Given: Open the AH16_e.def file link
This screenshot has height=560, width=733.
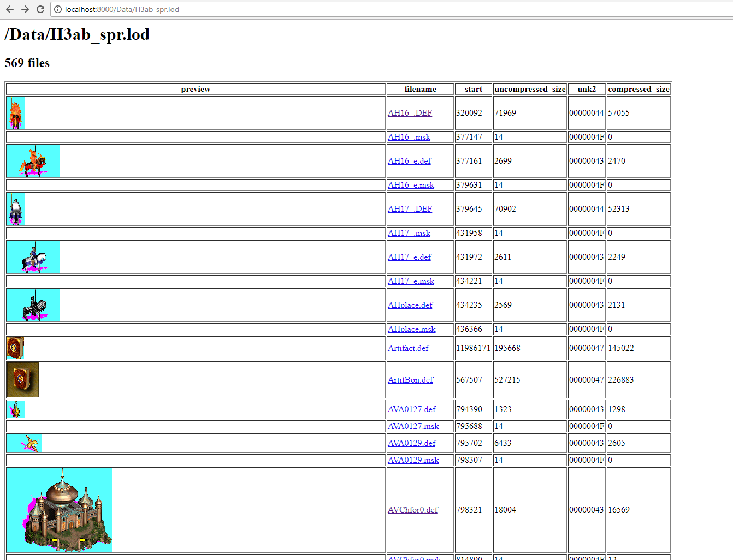Looking at the screenshot, I should click(409, 161).
